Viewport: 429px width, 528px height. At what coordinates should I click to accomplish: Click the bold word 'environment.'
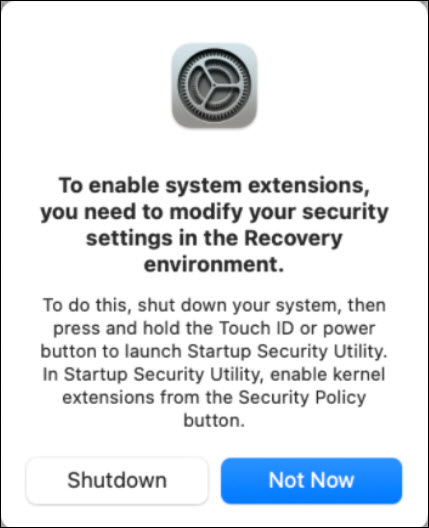click(x=214, y=265)
